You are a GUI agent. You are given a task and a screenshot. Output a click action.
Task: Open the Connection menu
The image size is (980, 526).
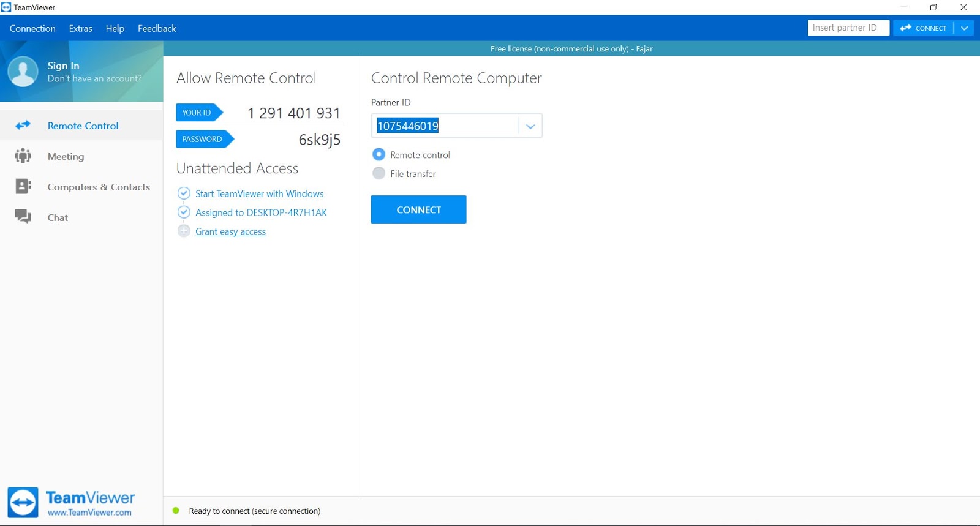(x=32, y=29)
